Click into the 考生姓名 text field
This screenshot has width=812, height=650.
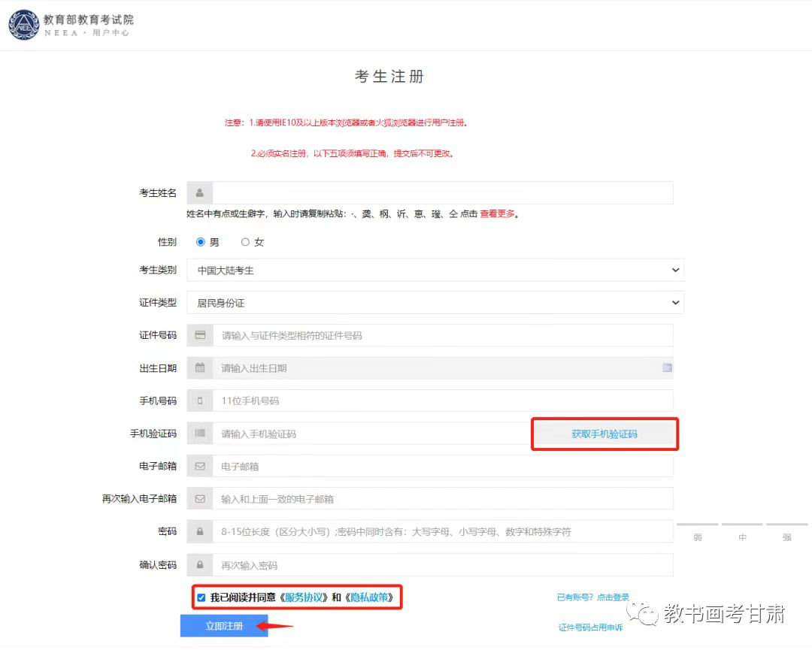[x=442, y=193]
